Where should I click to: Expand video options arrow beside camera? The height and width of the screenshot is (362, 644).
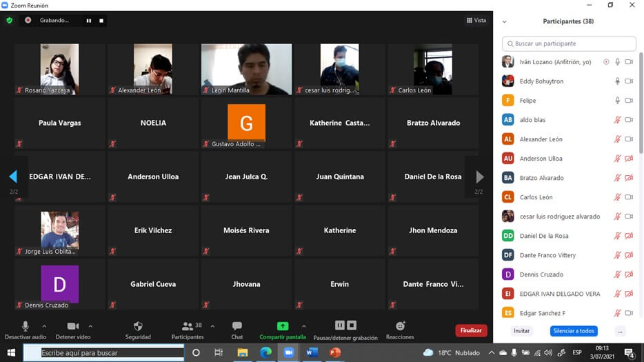coord(90,326)
